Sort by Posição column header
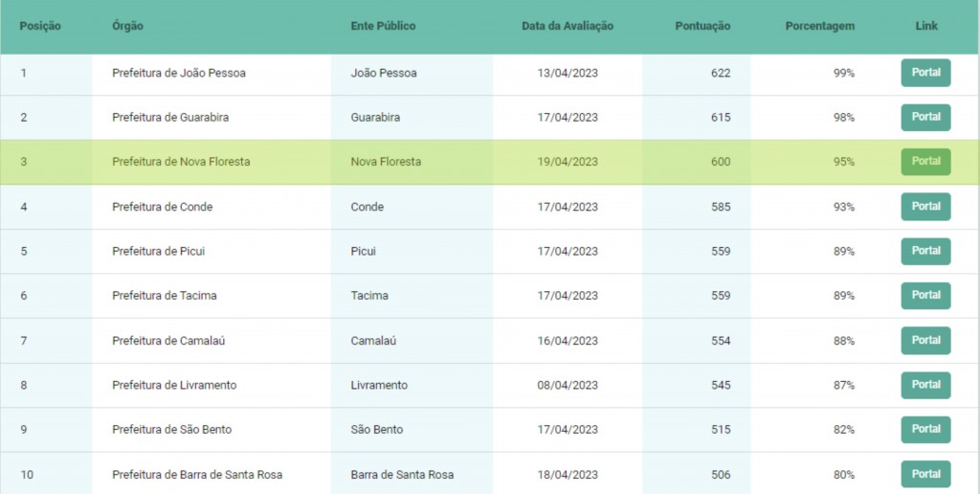Screen dimensions: 980x494 40,27
